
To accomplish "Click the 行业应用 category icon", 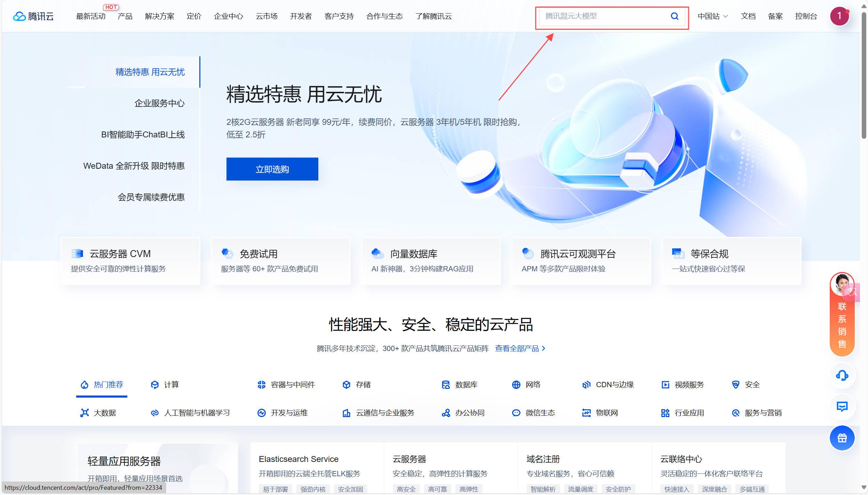I will 665,413.
